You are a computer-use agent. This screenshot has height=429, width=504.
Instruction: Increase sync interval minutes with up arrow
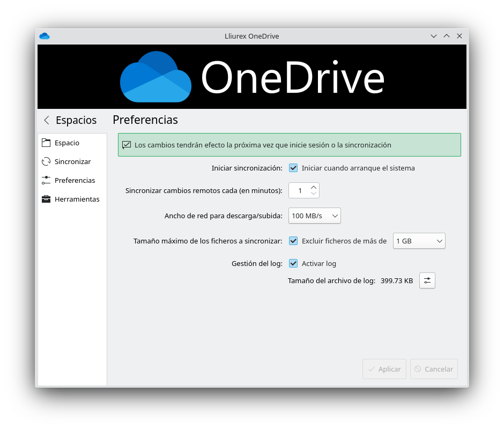click(x=314, y=187)
